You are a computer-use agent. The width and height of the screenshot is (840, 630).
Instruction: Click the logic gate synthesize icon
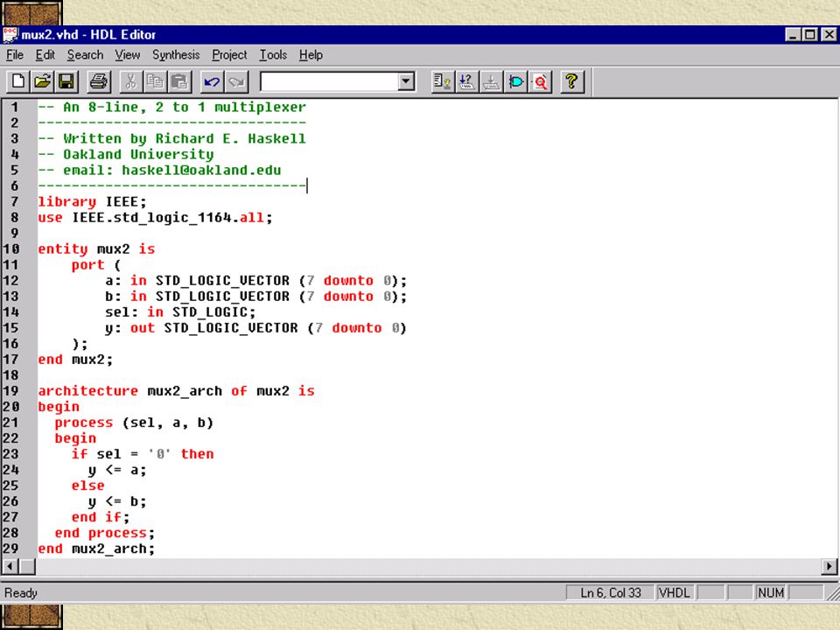tap(516, 82)
